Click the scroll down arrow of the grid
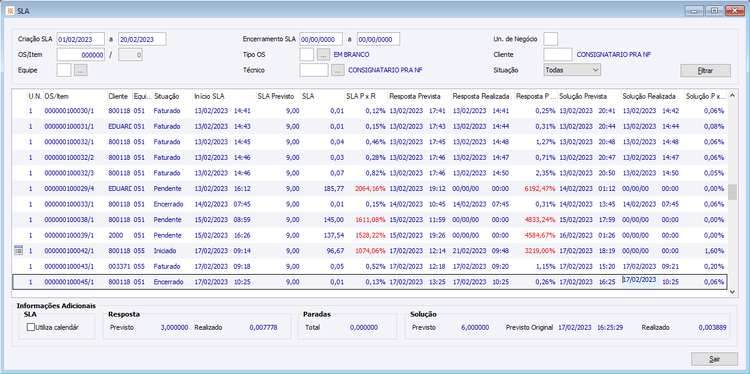Image resolution: width=750 pixels, height=374 pixels. [x=732, y=291]
